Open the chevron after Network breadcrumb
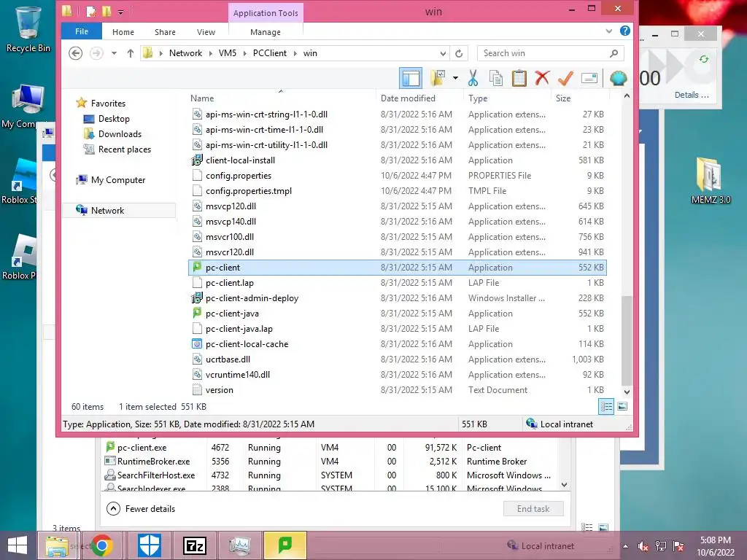This screenshot has height=560, width=747. [x=210, y=52]
